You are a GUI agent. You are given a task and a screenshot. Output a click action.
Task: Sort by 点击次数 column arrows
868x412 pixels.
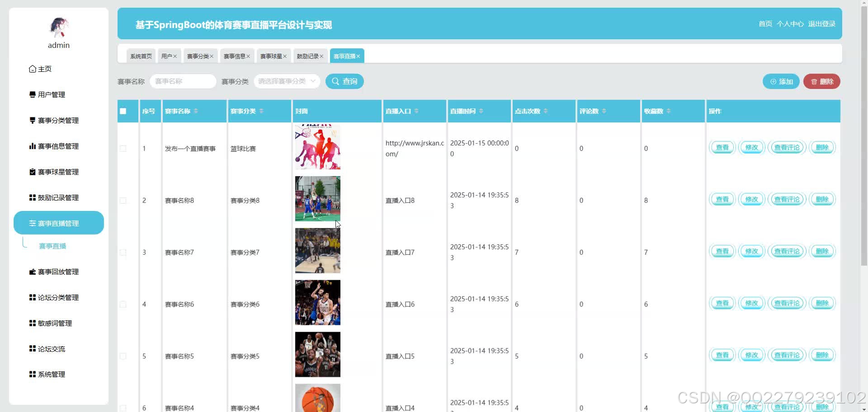(546, 111)
